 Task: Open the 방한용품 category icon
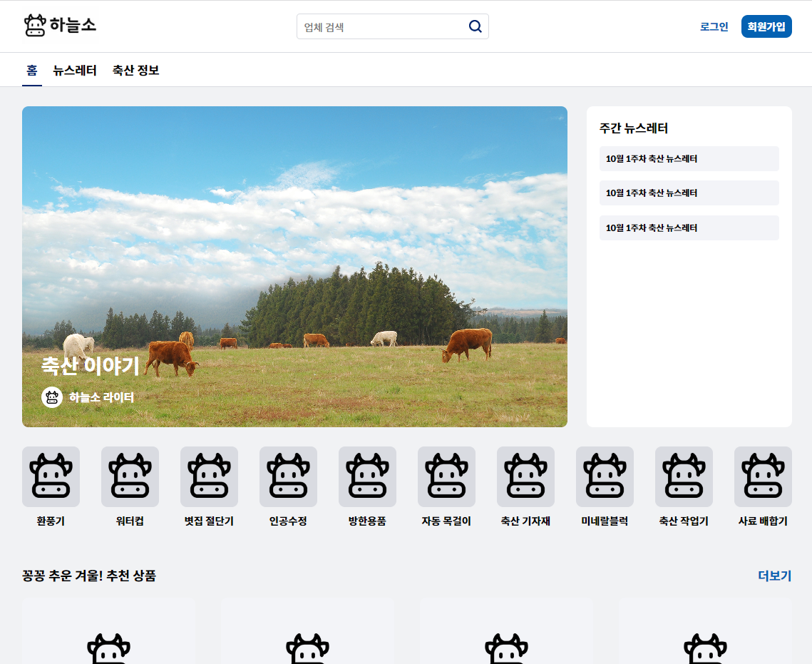[367, 476]
